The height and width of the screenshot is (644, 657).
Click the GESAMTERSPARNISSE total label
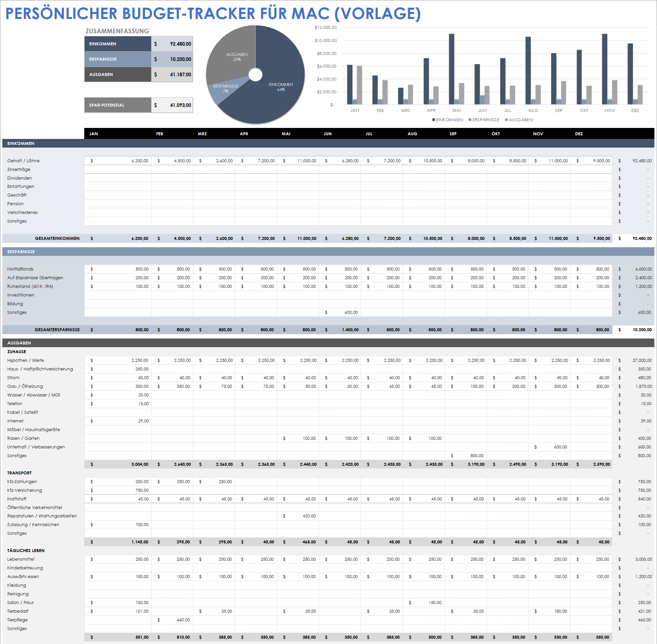click(57, 330)
